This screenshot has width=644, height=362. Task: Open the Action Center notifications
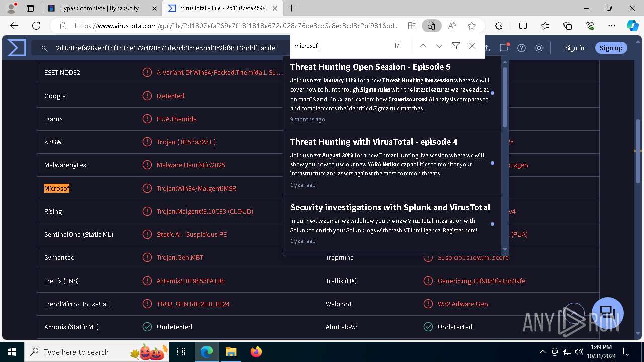click(627, 352)
